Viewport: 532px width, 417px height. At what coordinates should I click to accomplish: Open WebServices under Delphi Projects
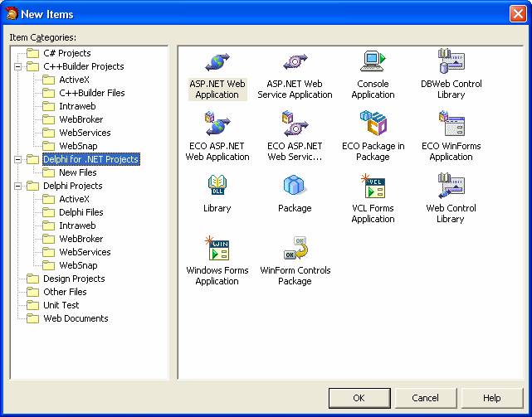(x=85, y=252)
